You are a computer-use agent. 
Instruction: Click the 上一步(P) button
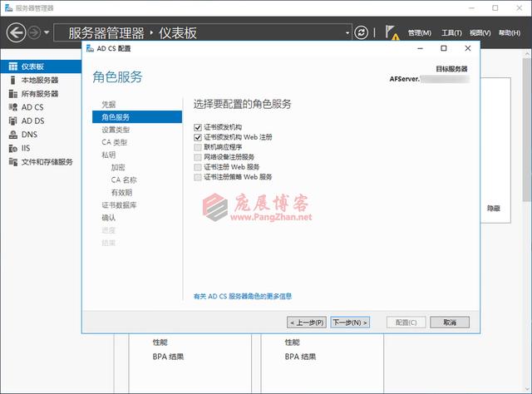coord(307,323)
